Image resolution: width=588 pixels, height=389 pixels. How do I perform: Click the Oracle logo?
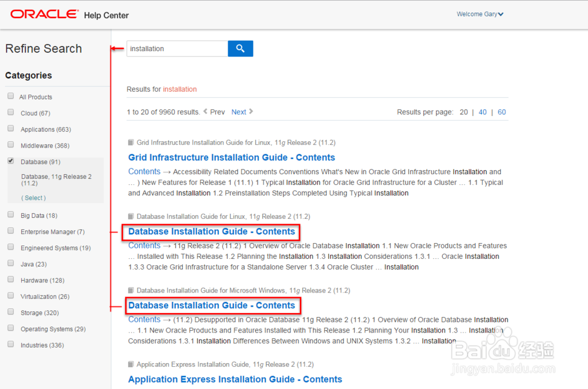coord(44,14)
